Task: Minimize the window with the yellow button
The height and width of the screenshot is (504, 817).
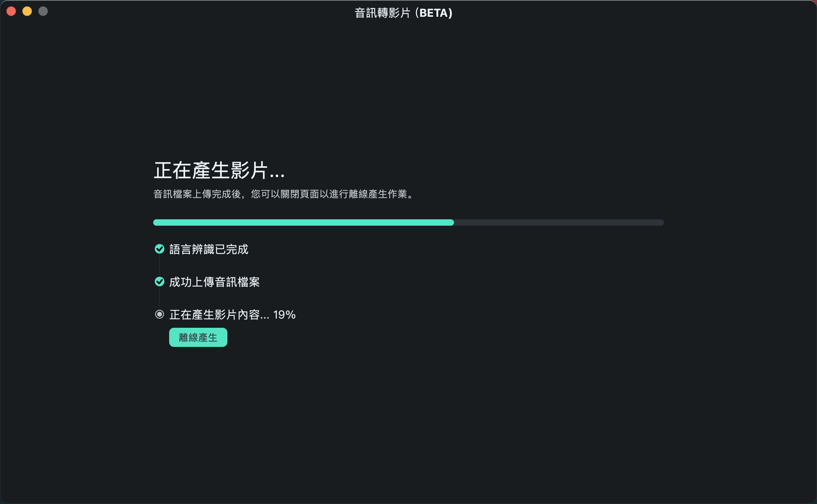Action: 27,11
